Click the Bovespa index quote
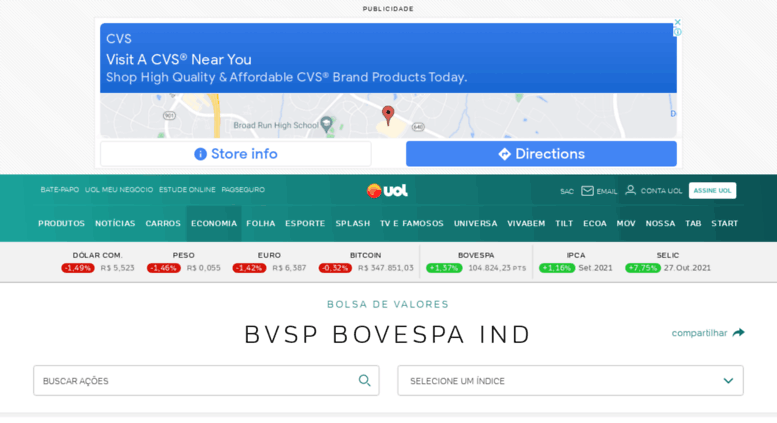The width and height of the screenshot is (777, 423). [x=476, y=262]
